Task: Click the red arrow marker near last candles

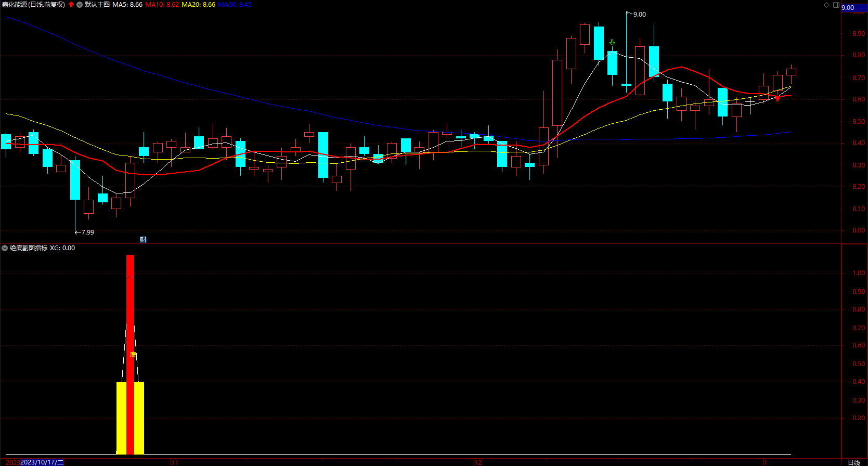Action: (x=778, y=98)
